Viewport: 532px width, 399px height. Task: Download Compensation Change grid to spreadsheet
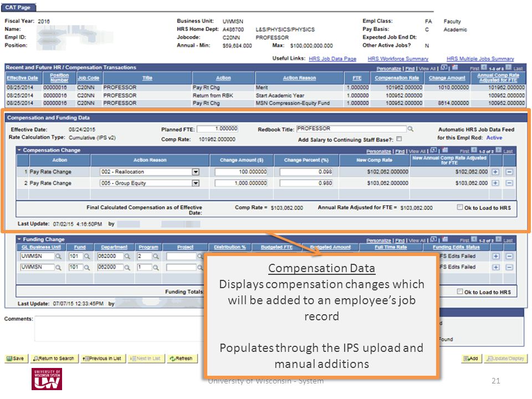(x=445, y=150)
